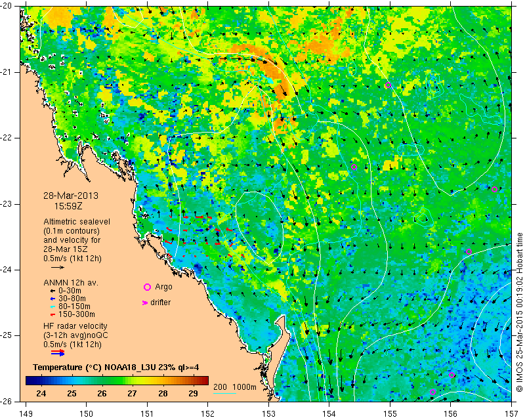Select the black 0-30m arrow legend symbol
This screenshot has height=420, width=525.
[x=52, y=291]
